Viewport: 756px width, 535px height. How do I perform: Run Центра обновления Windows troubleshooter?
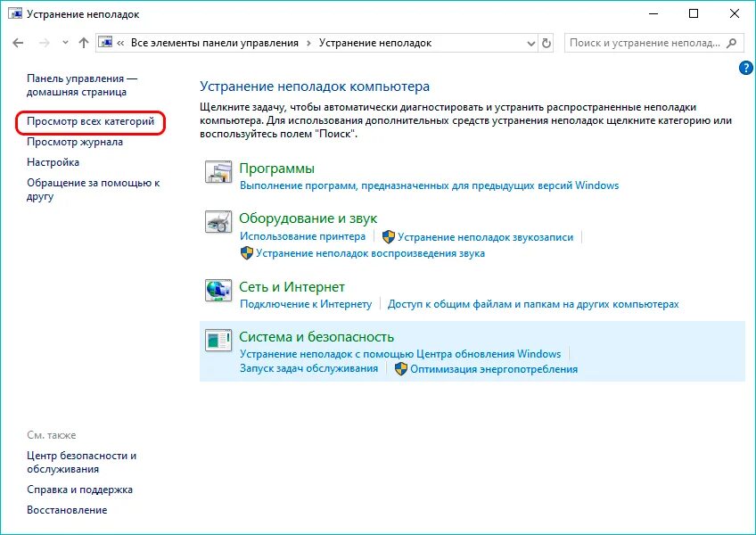pyautogui.click(x=400, y=354)
